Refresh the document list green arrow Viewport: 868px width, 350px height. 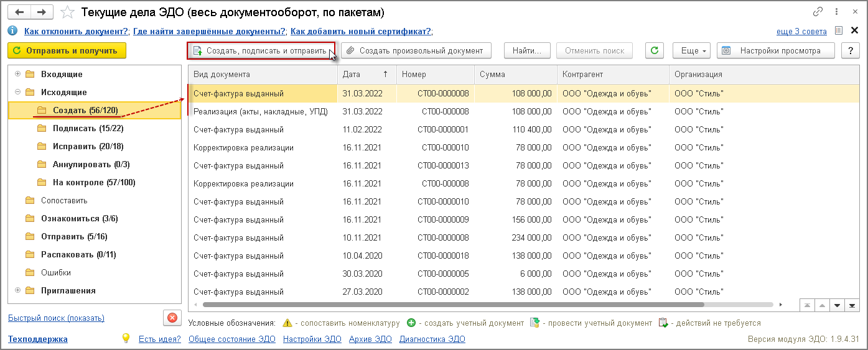click(x=654, y=50)
